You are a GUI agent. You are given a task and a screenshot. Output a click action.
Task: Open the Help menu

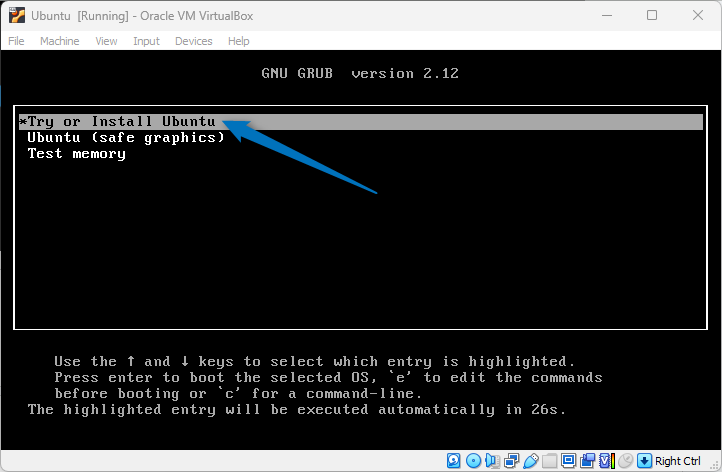(239, 41)
